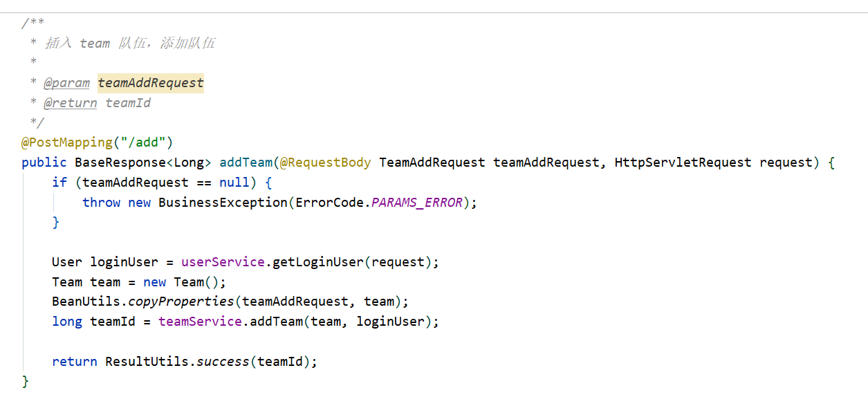Click teamId argument inside success call

point(280,362)
